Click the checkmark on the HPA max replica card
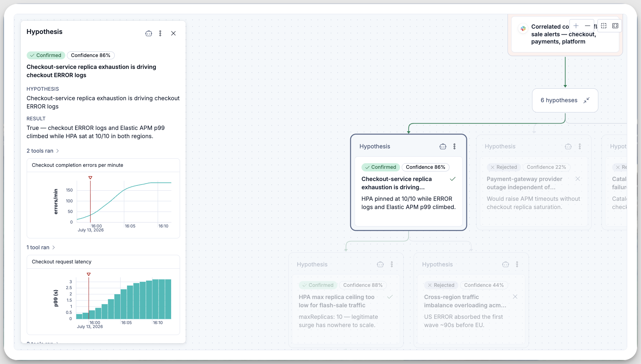This screenshot has width=641, height=364. pyautogui.click(x=390, y=297)
